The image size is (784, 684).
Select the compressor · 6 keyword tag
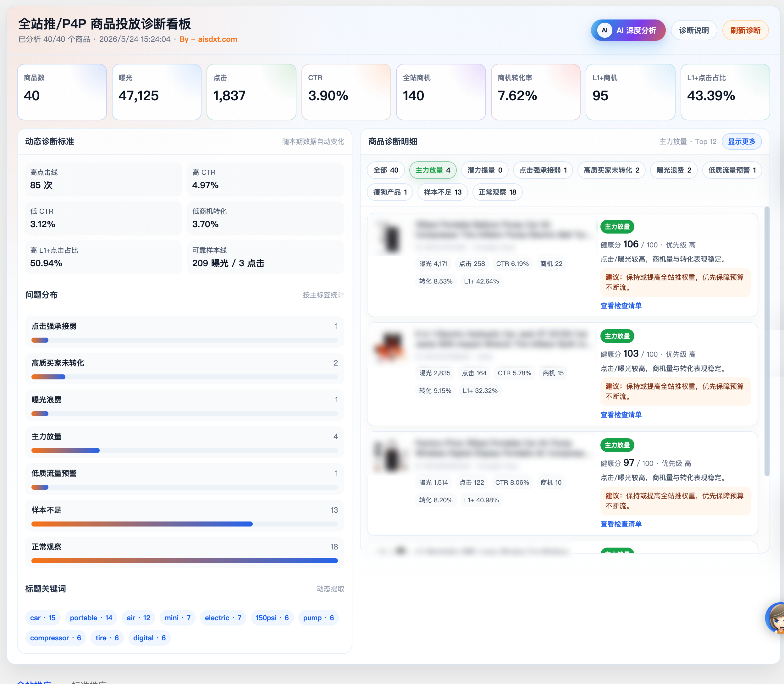pos(55,638)
